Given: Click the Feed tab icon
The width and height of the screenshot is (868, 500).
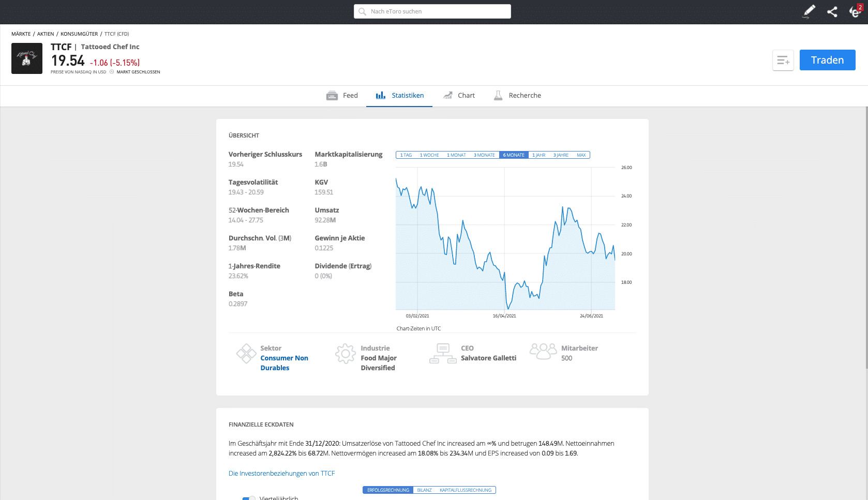Looking at the screenshot, I should (x=332, y=96).
